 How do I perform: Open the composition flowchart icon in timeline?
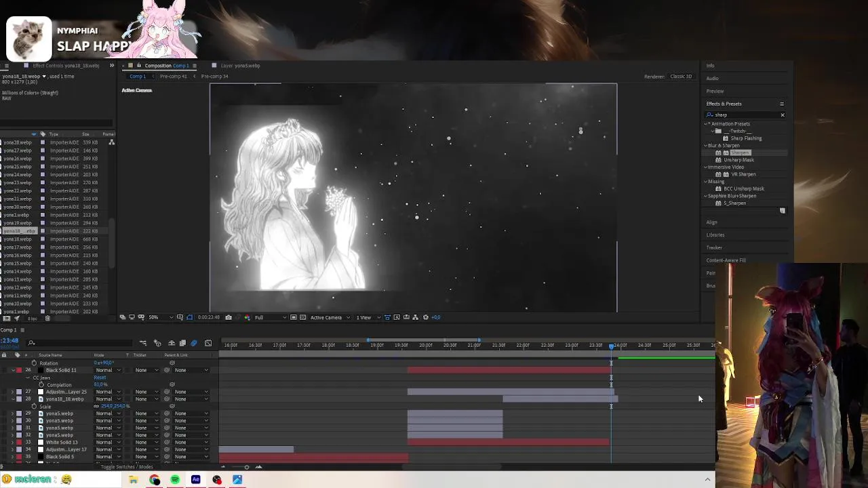pos(143,343)
